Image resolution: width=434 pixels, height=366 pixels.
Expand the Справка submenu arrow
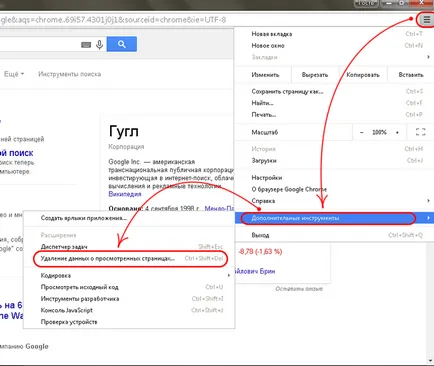tap(428, 201)
